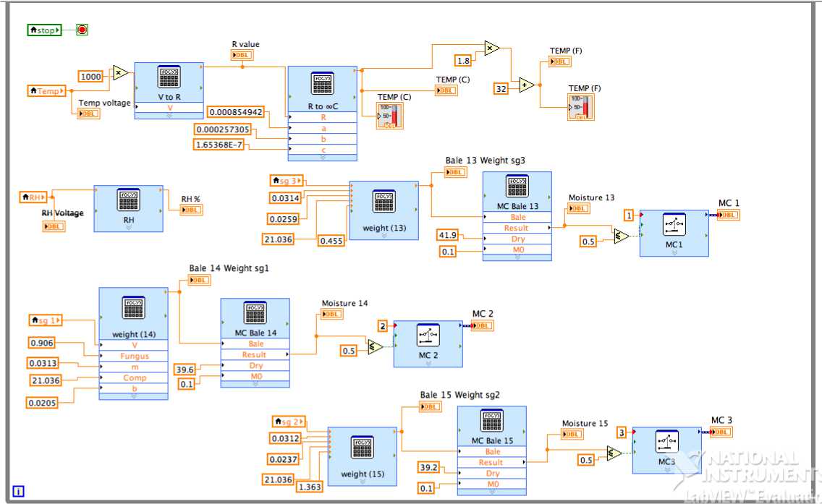822x504 pixels.
Task: Toggle the green stop boolean terminal
Action: (x=45, y=30)
